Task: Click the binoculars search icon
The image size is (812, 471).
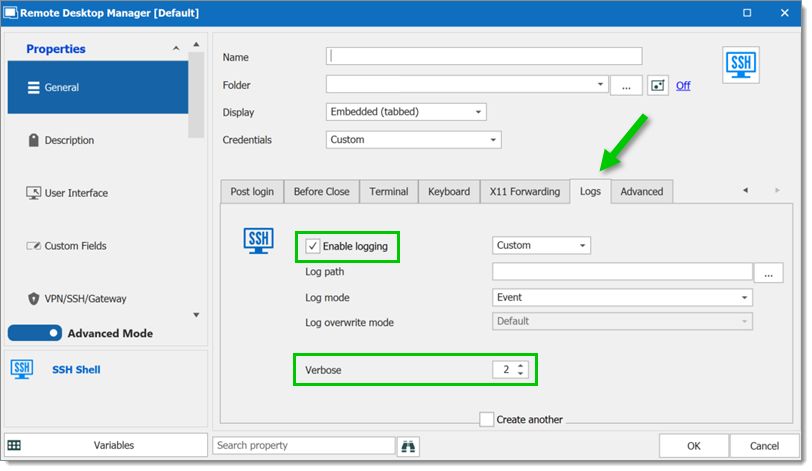Action: coord(408,446)
